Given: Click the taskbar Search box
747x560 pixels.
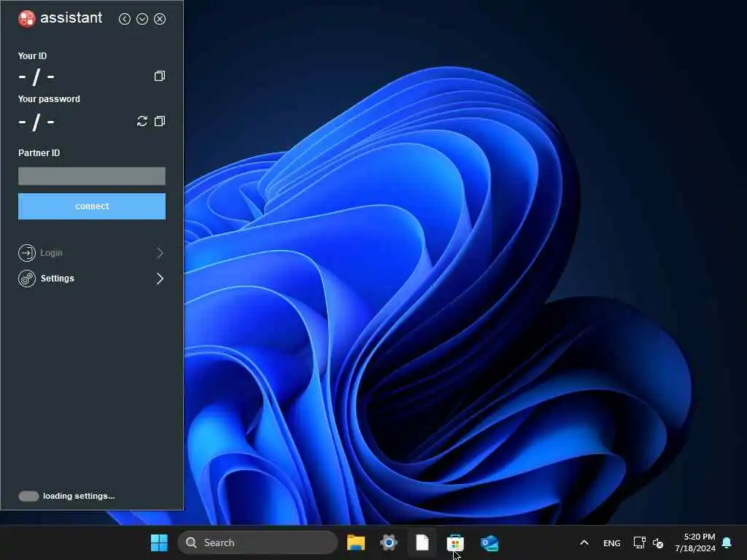Looking at the screenshot, I should 258,542.
